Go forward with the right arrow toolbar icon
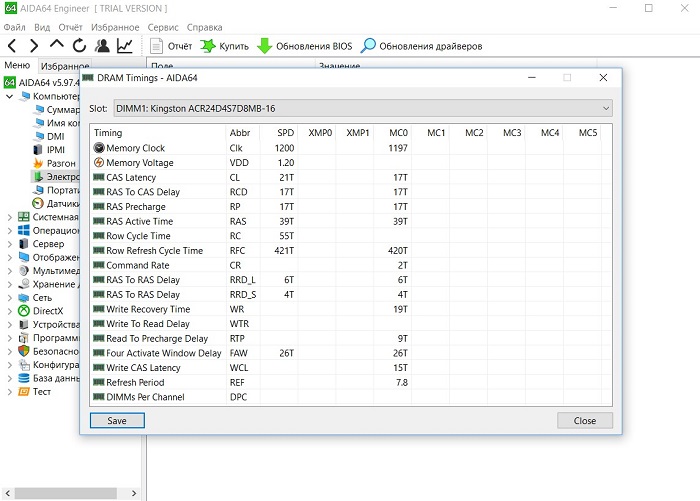Screen dimensions: 700x501 click(33, 46)
